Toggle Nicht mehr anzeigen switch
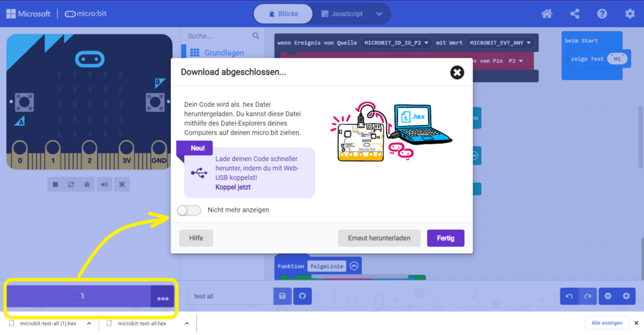Viewport: 644px width, 335px height. point(189,210)
